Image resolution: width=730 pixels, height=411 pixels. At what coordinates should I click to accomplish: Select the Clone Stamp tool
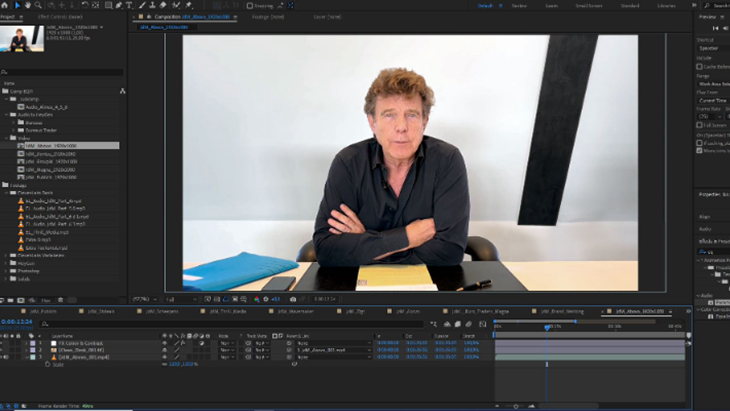[x=152, y=5]
